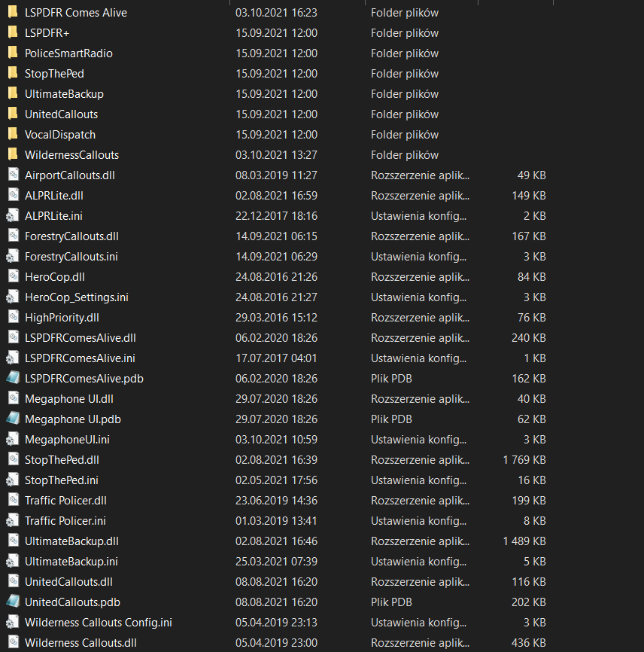Select the 'UnitedCallouts' folder name
The image size is (644, 652).
click(61, 114)
